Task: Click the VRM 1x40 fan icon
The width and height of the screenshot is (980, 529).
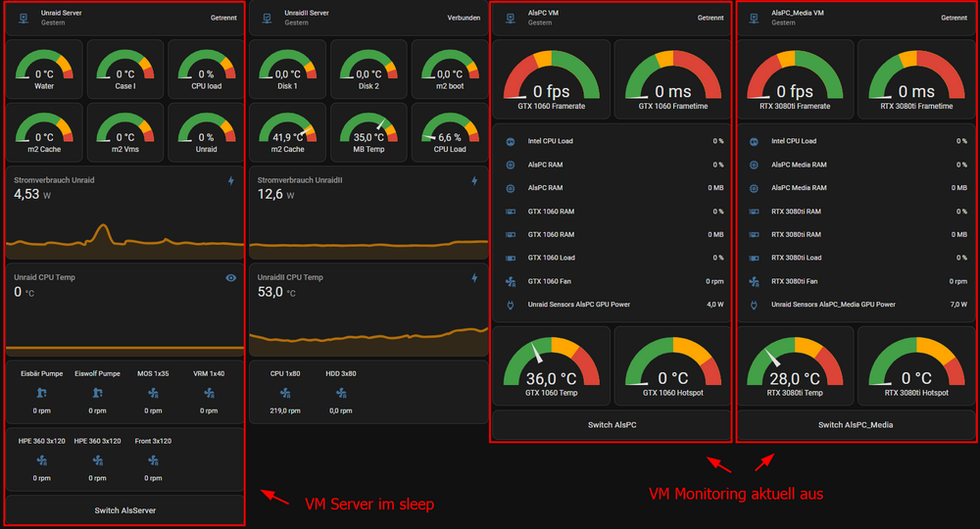Action: (209, 393)
